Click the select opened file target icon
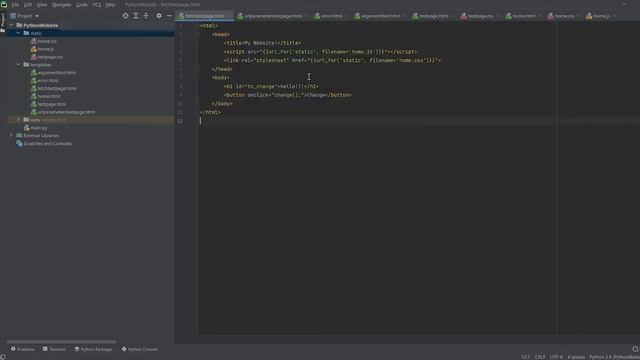 pos(126,16)
